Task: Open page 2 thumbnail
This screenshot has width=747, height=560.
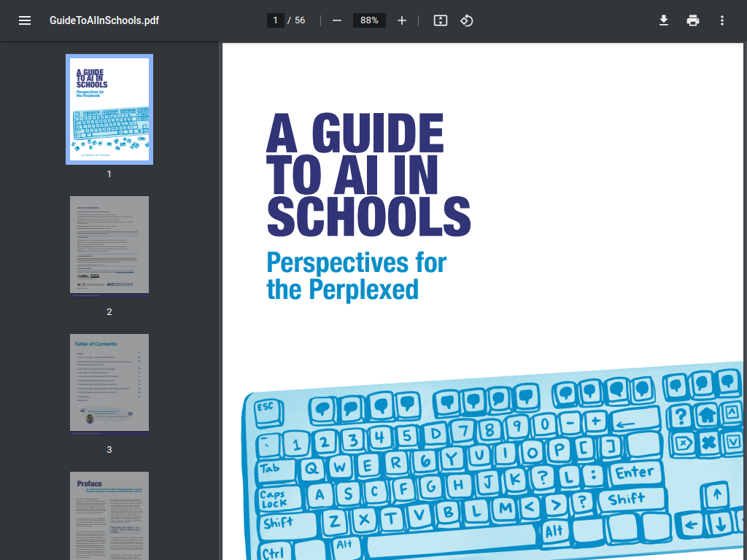Action: pos(109,245)
